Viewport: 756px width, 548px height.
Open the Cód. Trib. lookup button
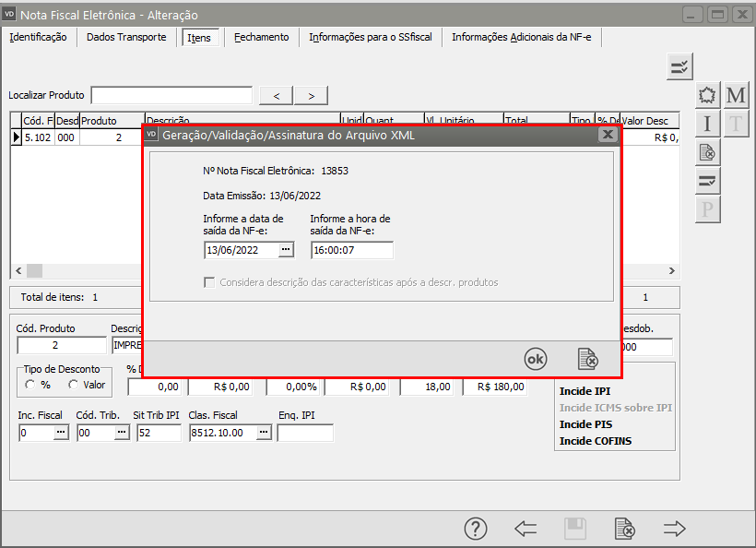pos(122,433)
